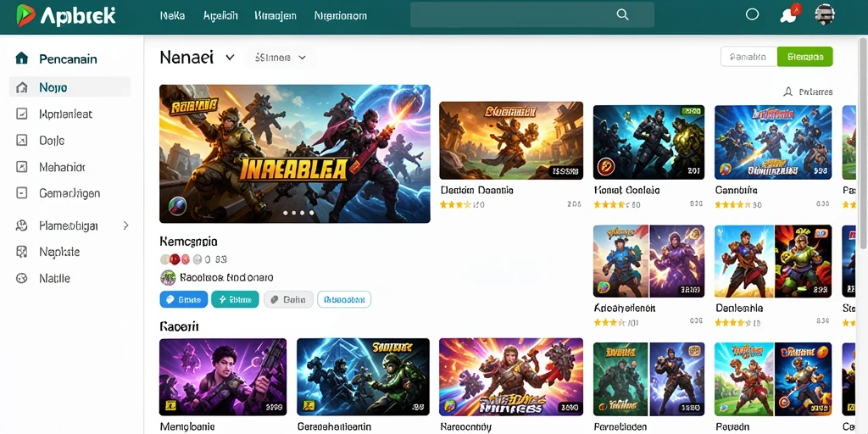
Task: Click the bell icon beside Pvlarres
Action: click(788, 92)
